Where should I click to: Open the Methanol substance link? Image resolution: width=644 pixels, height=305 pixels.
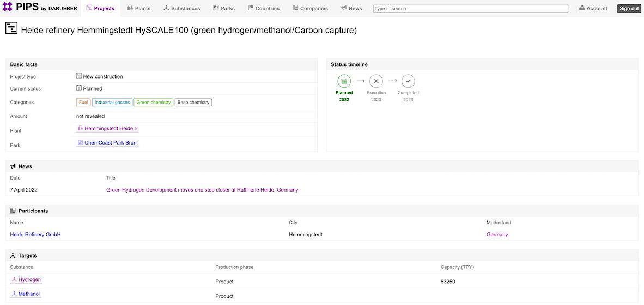(x=26, y=294)
